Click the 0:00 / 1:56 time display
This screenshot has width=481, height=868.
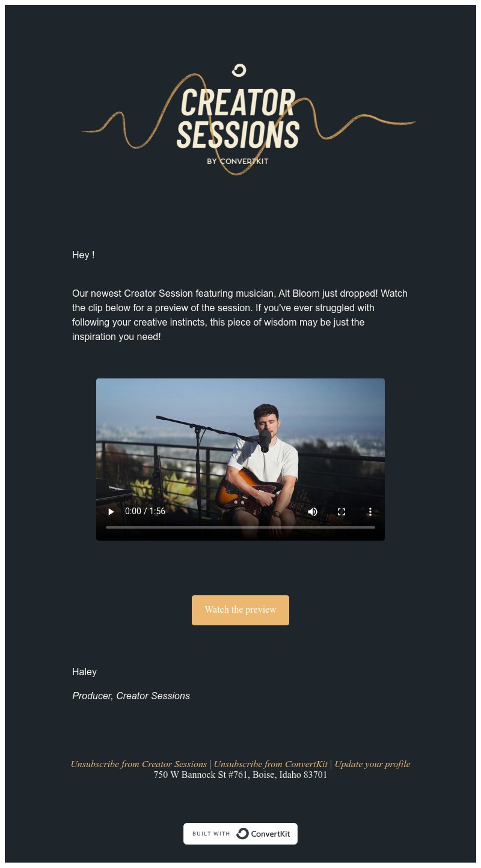pos(145,511)
